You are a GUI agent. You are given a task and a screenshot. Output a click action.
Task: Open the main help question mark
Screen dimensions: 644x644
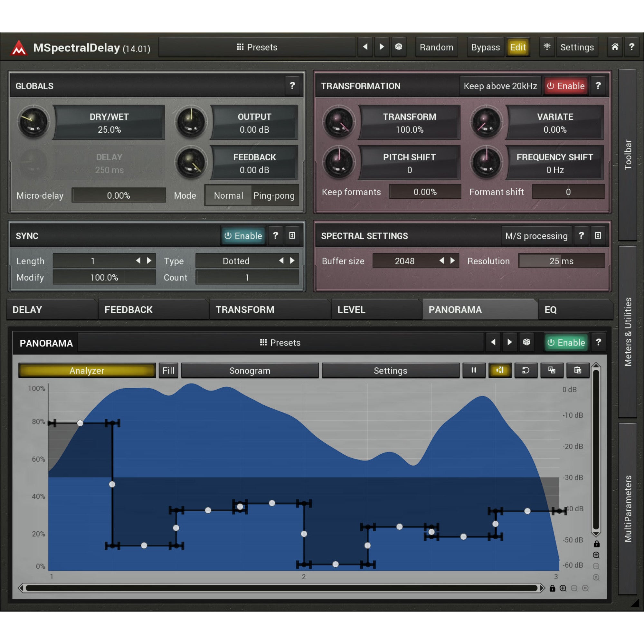click(x=631, y=47)
